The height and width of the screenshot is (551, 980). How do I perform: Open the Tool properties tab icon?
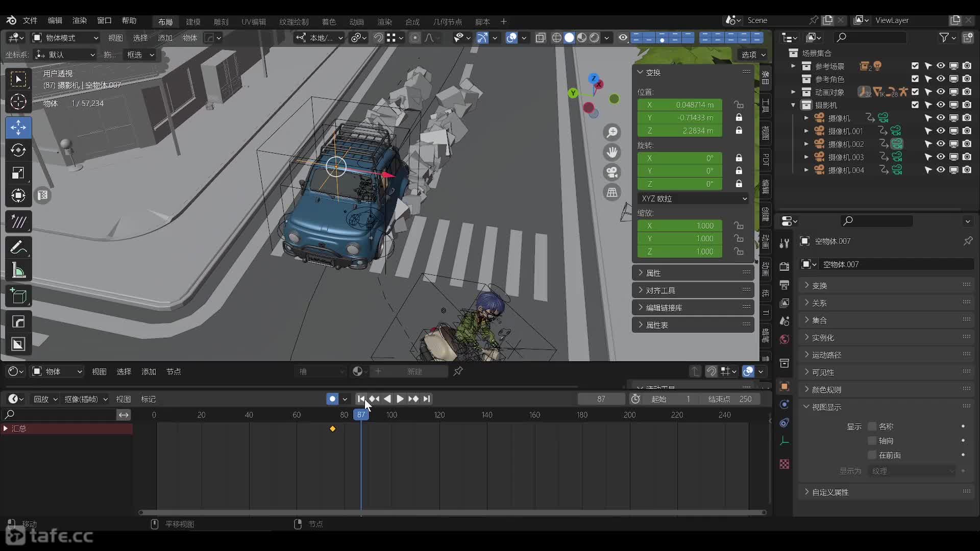pyautogui.click(x=785, y=243)
